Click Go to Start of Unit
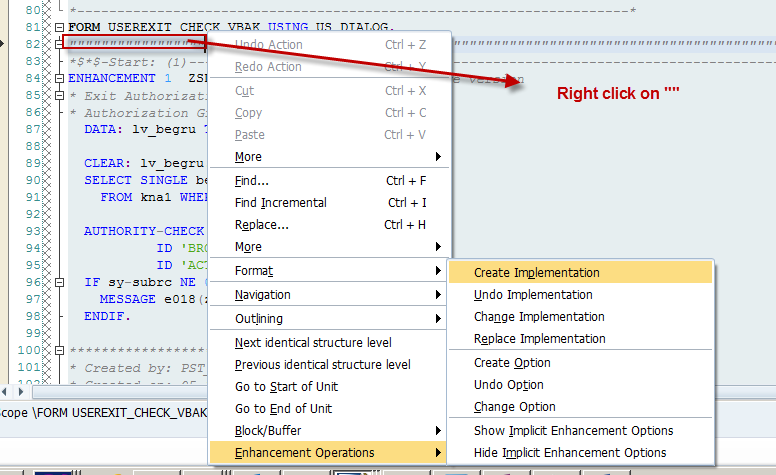The height and width of the screenshot is (475, 776). [x=288, y=387]
